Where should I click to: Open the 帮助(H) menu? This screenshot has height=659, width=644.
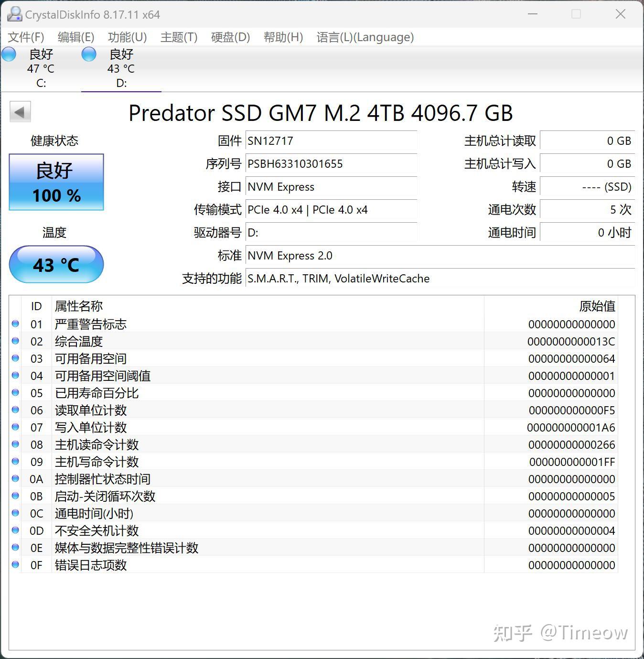point(283,37)
